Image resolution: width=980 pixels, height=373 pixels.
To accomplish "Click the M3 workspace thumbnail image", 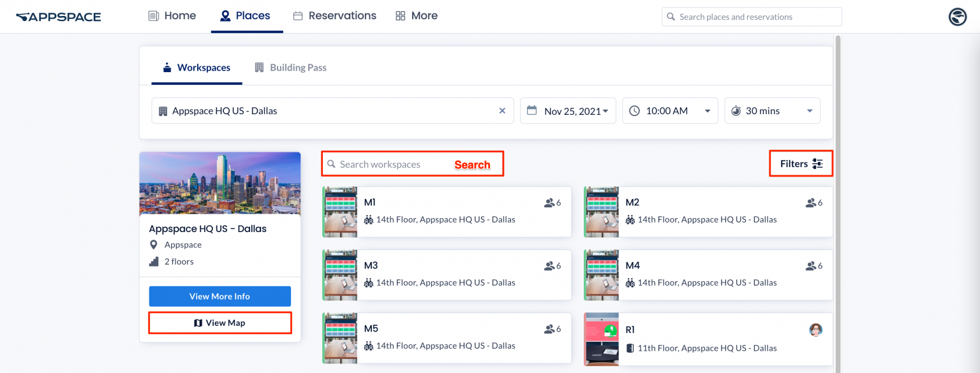I will tap(339, 275).
